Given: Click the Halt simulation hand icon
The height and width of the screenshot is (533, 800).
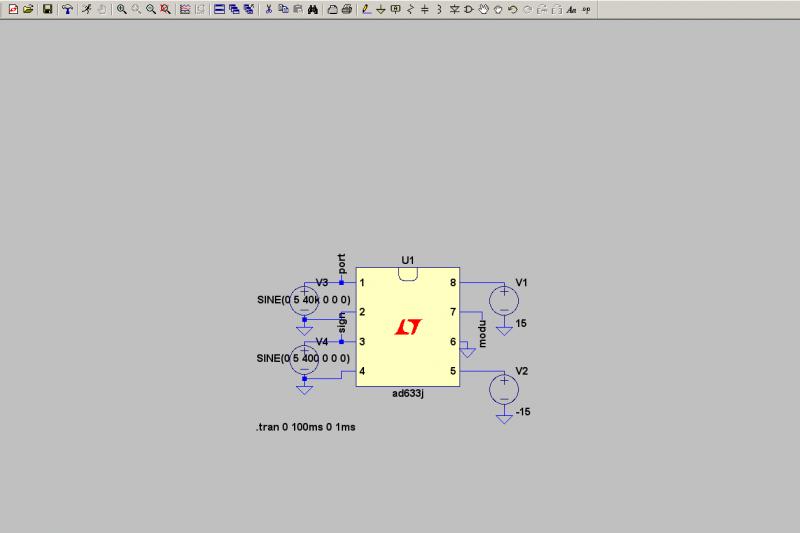Looking at the screenshot, I should tap(102, 9).
